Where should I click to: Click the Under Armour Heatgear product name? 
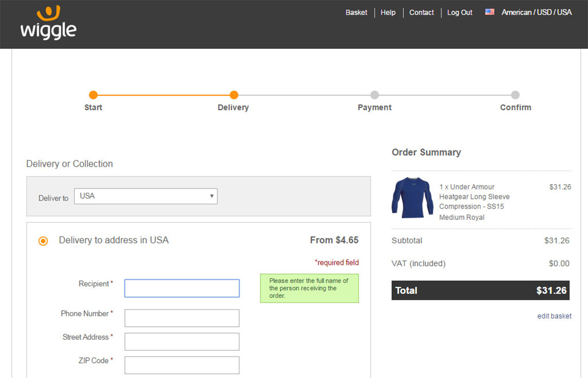[474, 197]
